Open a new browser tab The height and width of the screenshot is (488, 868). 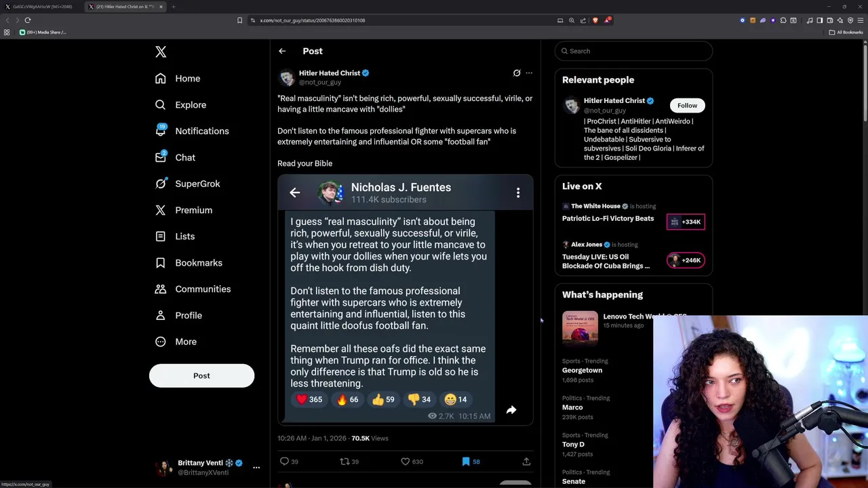pyautogui.click(x=173, y=7)
